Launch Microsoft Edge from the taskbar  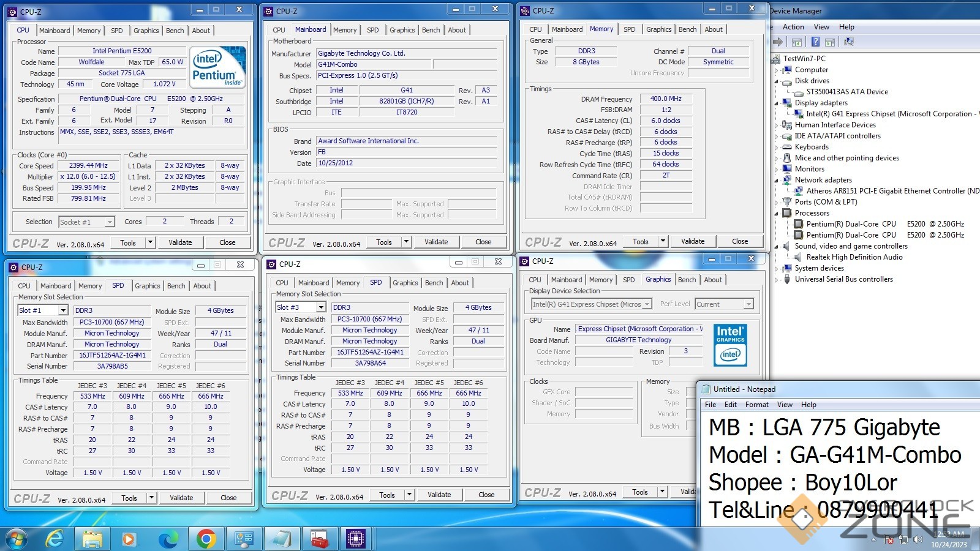(168, 539)
